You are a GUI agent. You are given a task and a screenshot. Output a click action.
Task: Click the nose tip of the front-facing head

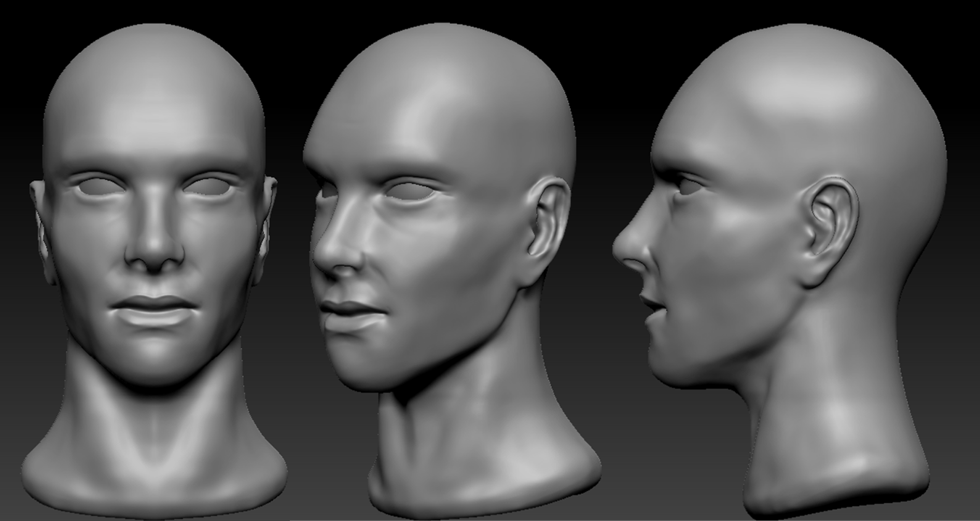(x=154, y=258)
